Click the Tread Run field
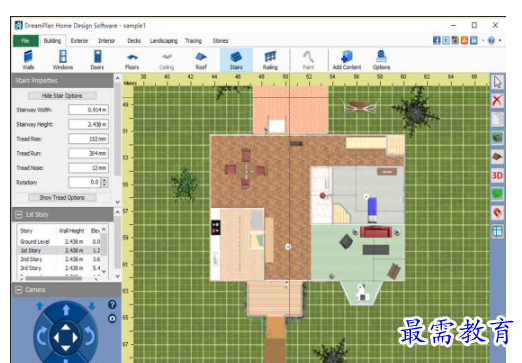Image resolution: width=522 pixels, height=363 pixels. point(88,153)
